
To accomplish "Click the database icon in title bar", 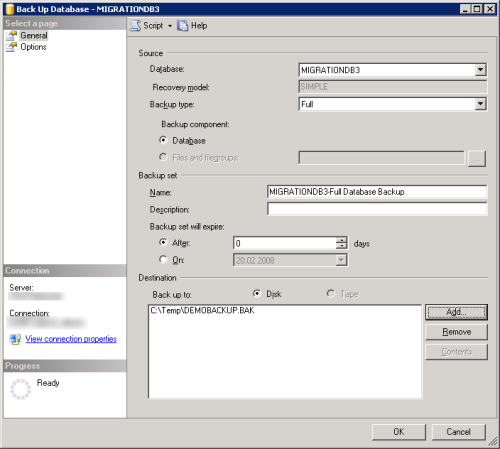I will point(10,9).
